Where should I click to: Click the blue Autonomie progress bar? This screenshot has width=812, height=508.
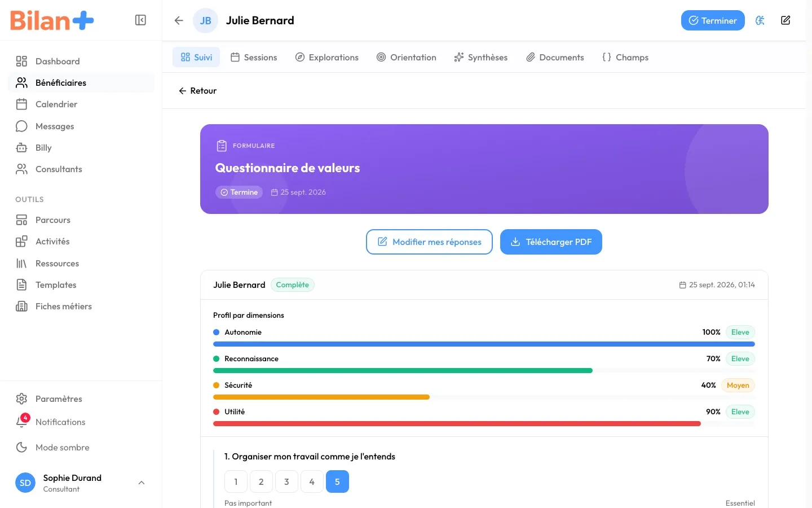tap(484, 344)
